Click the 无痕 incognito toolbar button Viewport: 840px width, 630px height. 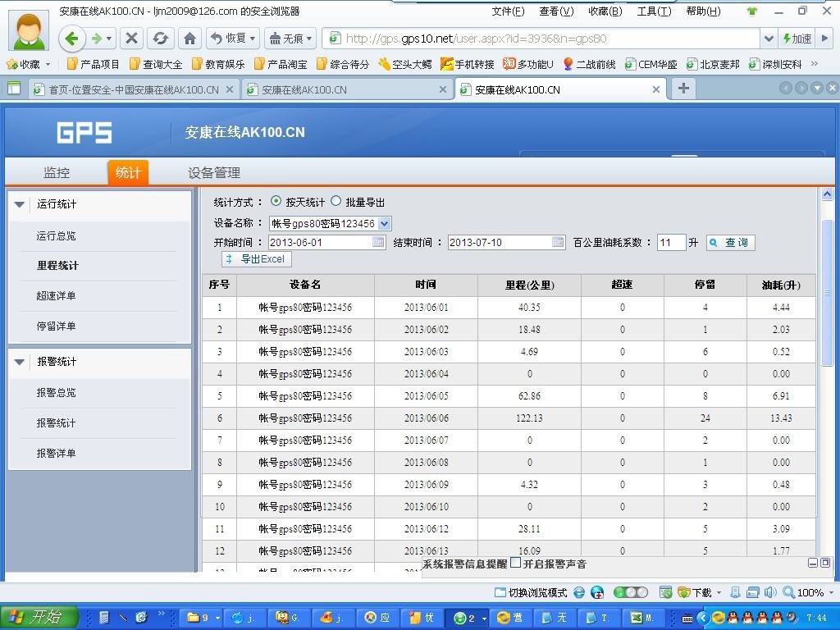pyautogui.click(x=290, y=39)
